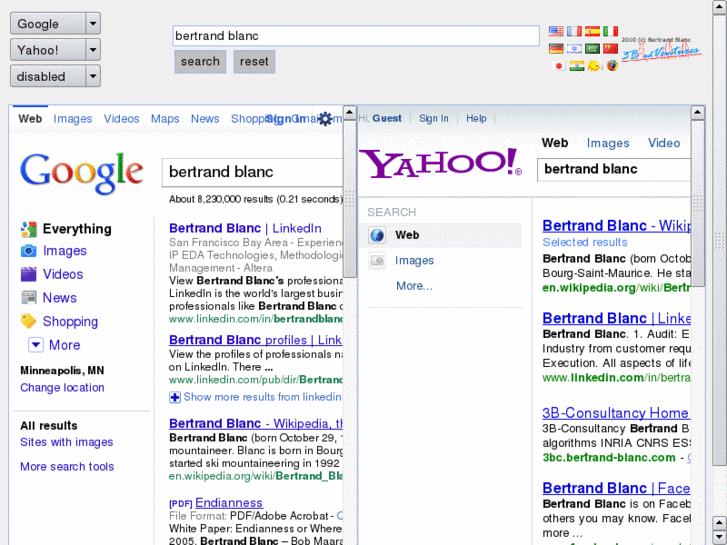This screenshot has width=727, height=545.
Task: Click the Firefox icon near the flags
Action: 612,65
